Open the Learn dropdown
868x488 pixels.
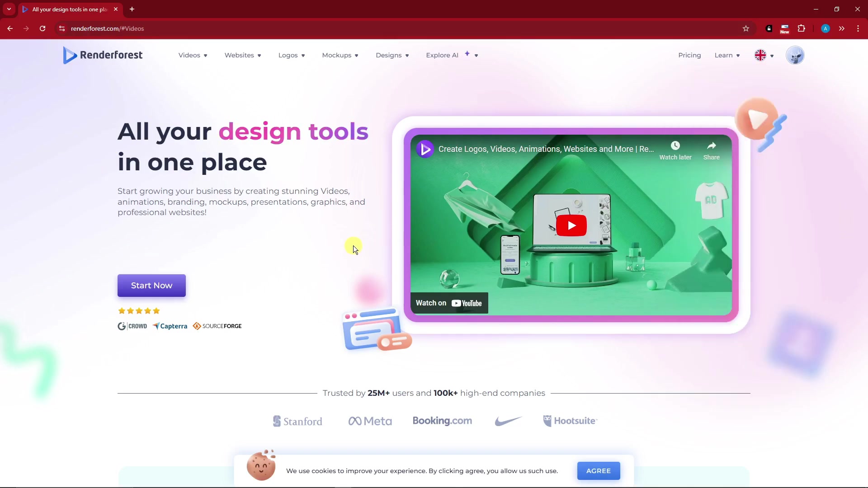tap(727, 55)
